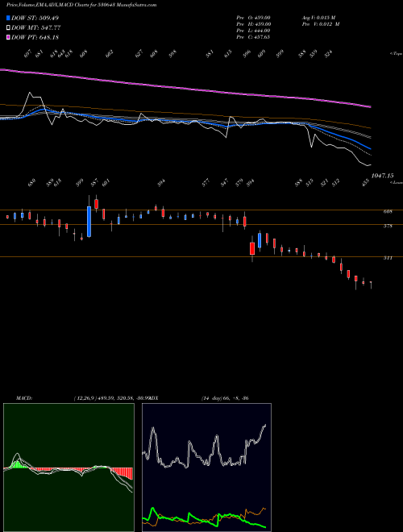The width and height of the screenshot is (403, 532).
Task: Click the end of the thick blue ST line
Action: 369,148
